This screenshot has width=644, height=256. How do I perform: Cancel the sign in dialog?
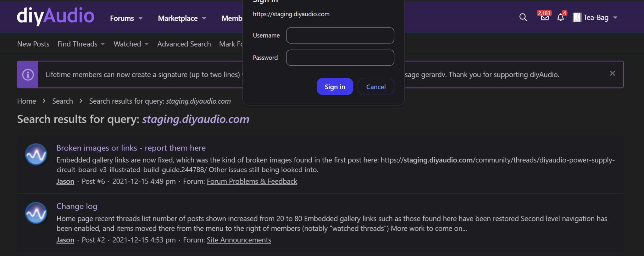pyautogui.click(x=376, y=87)
